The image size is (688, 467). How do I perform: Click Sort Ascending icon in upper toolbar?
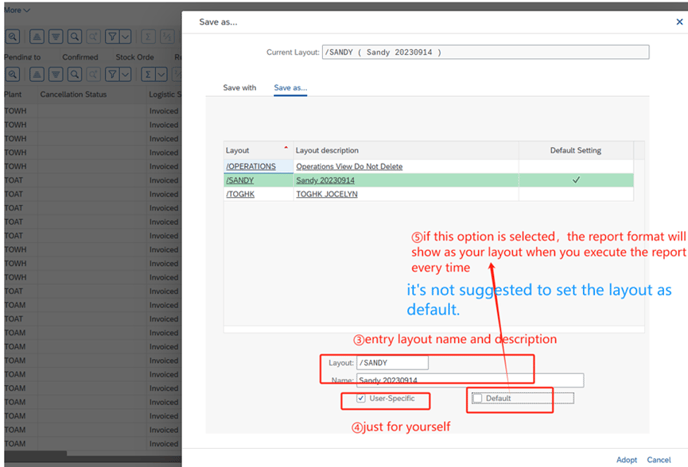click(35, 35)
